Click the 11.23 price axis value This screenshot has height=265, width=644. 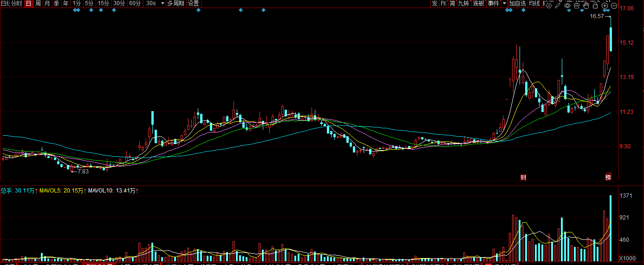point(627,112)
